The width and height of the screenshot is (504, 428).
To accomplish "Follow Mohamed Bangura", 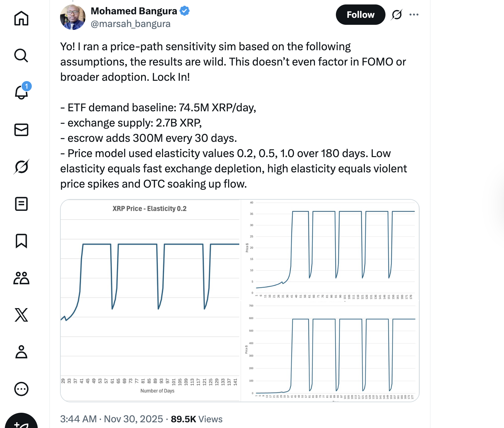I will (x=360, y=15).
